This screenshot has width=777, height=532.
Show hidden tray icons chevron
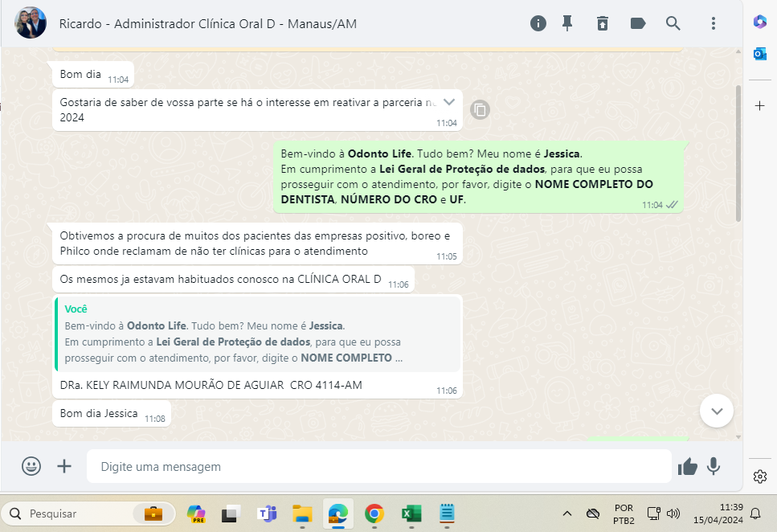(x=567, y=514)
